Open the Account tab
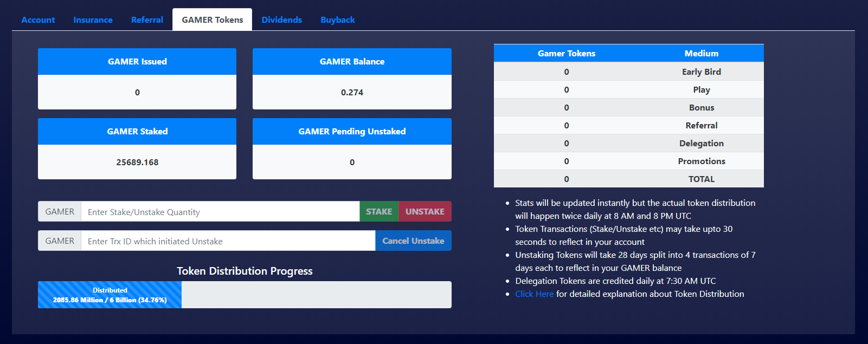868x344 pixels. (38, 20)
